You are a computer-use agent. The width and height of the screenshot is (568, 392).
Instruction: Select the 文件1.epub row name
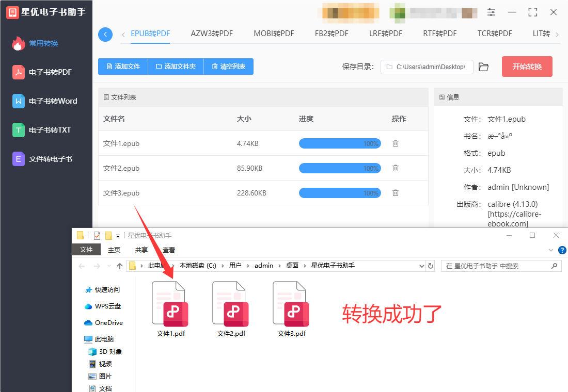[121, 144]
